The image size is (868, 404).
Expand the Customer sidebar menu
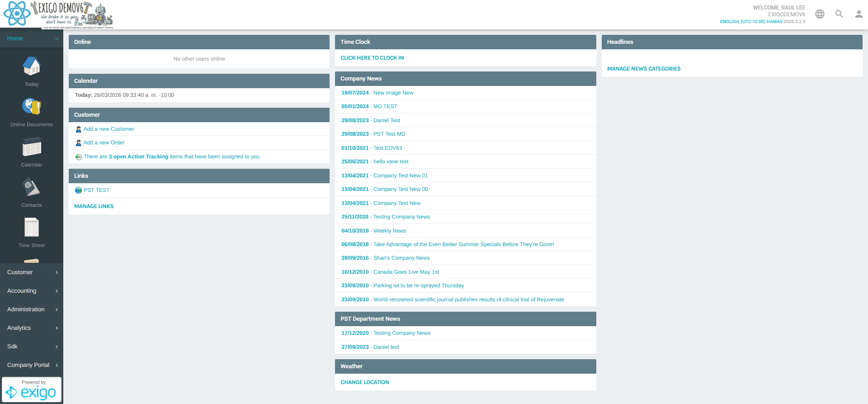32,272
